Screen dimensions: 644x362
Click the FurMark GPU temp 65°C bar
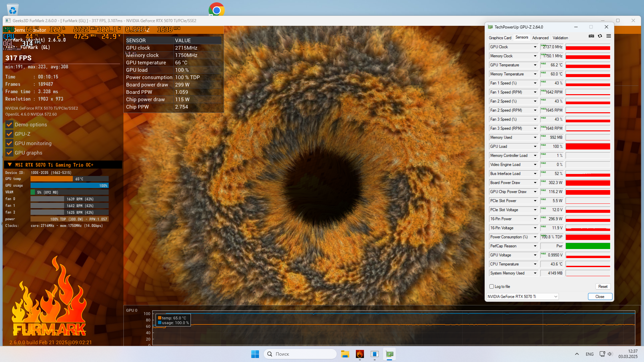[69, 179]
